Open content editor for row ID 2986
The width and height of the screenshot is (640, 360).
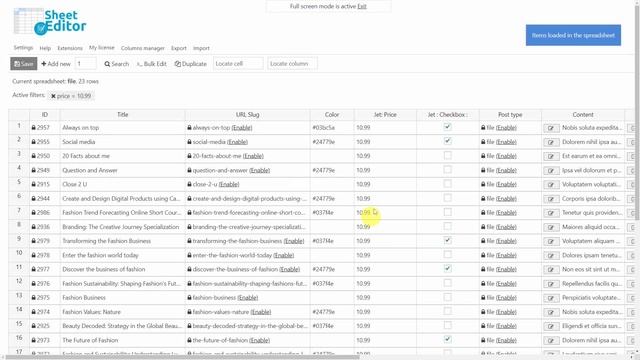(x=551, y=213)
